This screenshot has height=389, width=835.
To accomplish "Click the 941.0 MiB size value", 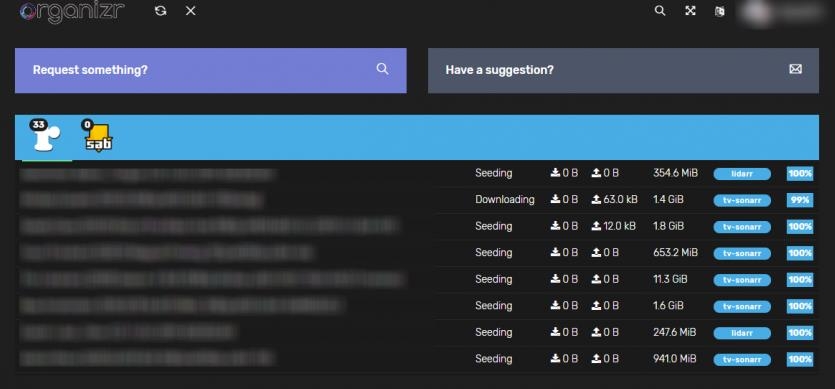I will tap(675, 359).
